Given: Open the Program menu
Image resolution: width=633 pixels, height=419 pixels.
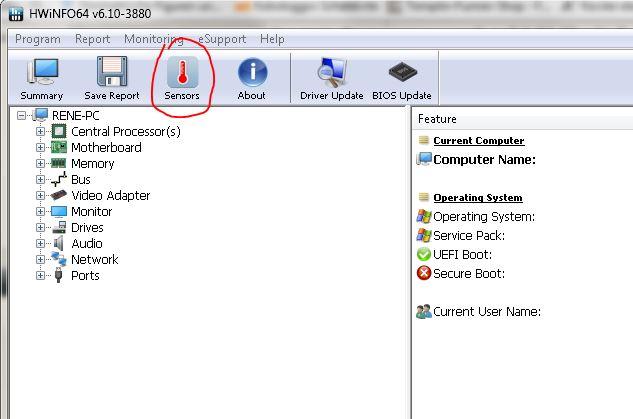Looking at the screenshot, I should point(38,39).
